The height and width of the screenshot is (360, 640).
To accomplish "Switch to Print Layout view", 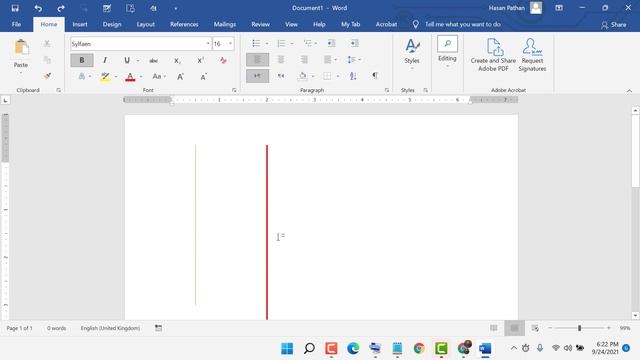I will (514, 328).
